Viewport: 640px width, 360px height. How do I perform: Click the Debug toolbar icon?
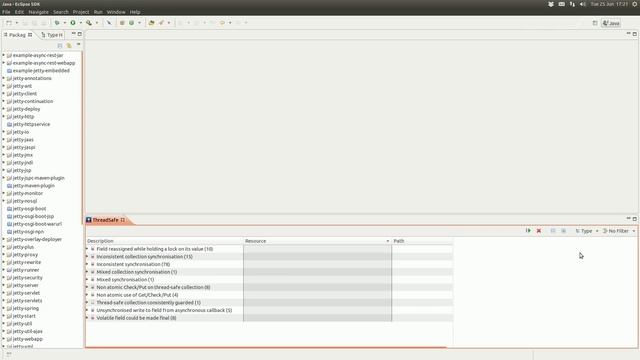57,23
